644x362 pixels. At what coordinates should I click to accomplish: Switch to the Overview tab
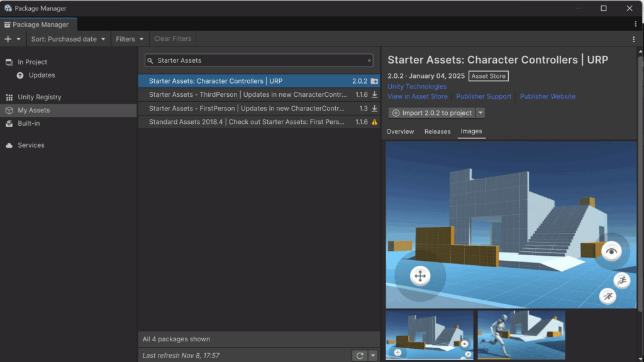(x=400, y=131)
